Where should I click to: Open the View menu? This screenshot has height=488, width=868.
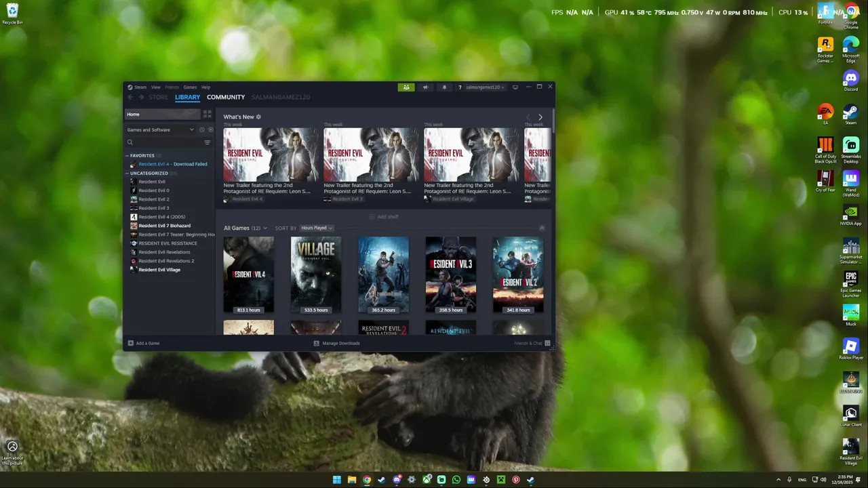tap(155, 87)
